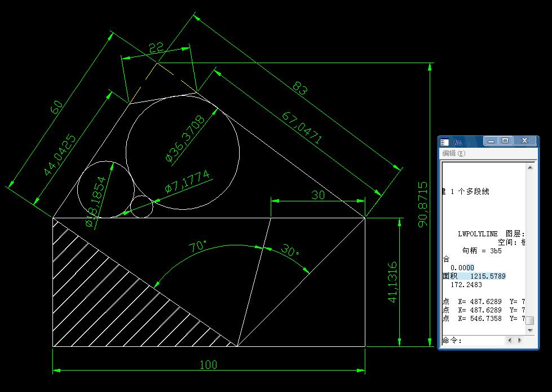Select the highlighted 面积 1215.5789 line
The width and height of the screenshot is (552, 392).
[x=474, y=276]
